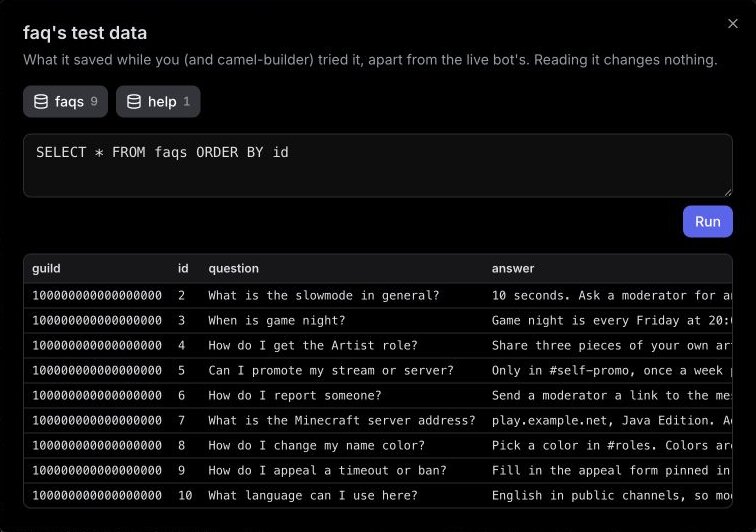The height and width of the screenshot is (532, 756).
Task: Select 'What is the Minecraft server address?'
Action: tap(342, 421)
